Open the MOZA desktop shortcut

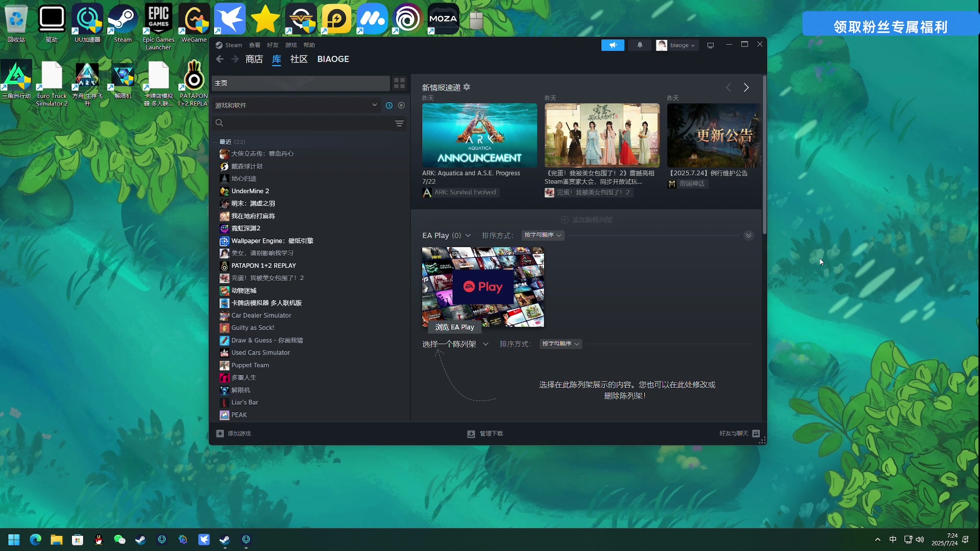443,19
